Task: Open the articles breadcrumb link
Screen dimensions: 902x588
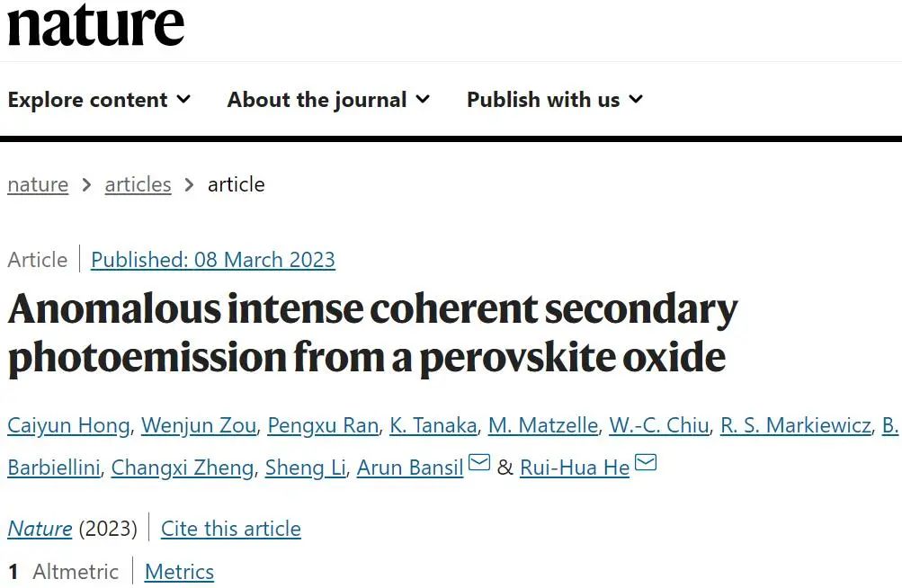Action: pos(138,184)
